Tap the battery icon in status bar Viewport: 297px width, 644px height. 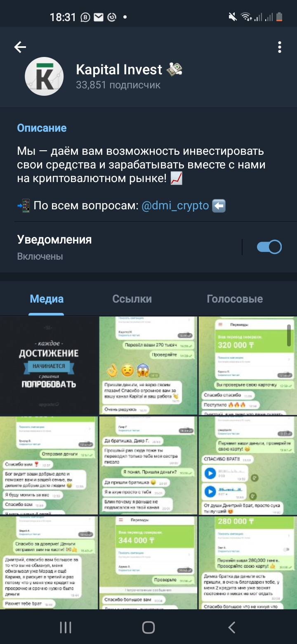pyautogui.click(x=280, y=17)
